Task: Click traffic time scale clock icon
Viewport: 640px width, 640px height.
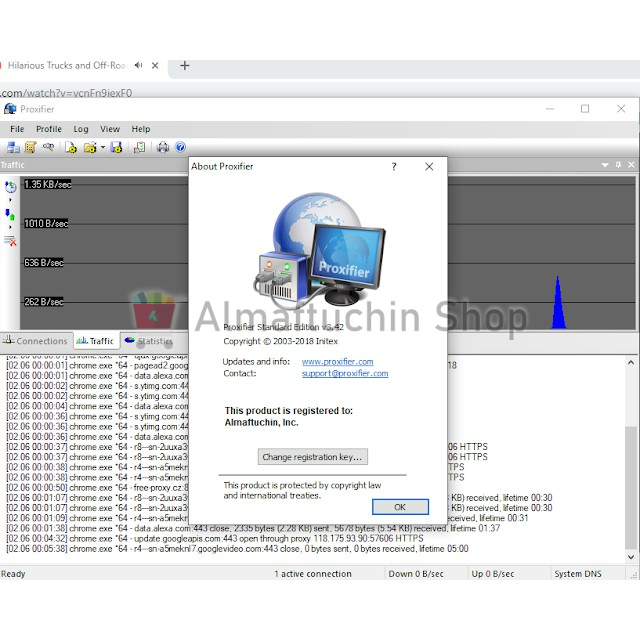Action: (10, 187)
